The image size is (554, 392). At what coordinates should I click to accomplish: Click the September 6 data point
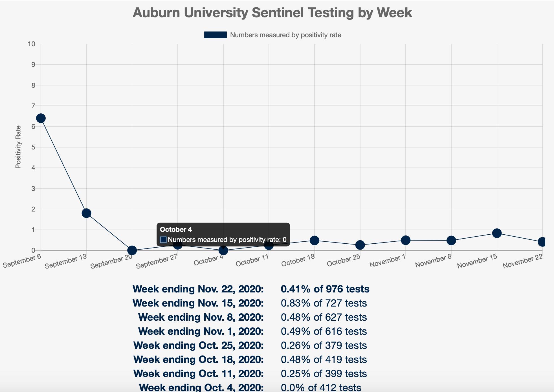[x=41, y=118]
